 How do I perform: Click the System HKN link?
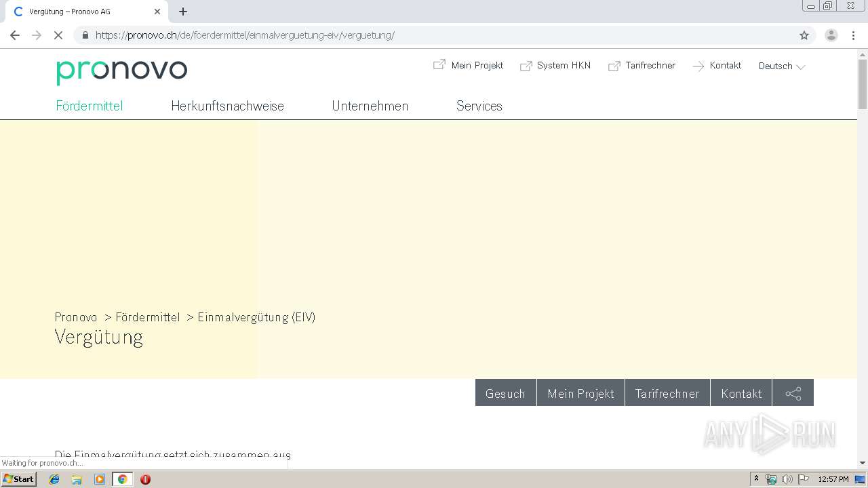pyautogui.click(x=564, y=65)
